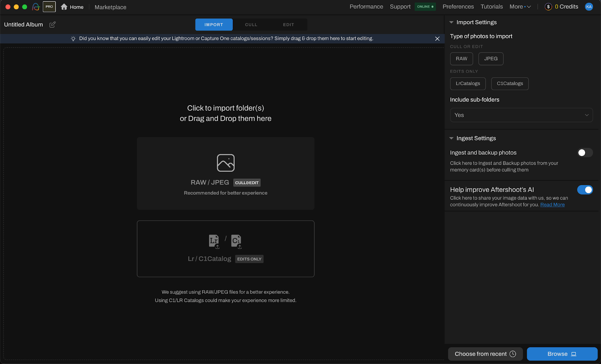Switch to the CULL tab

(x=251, y=25)
